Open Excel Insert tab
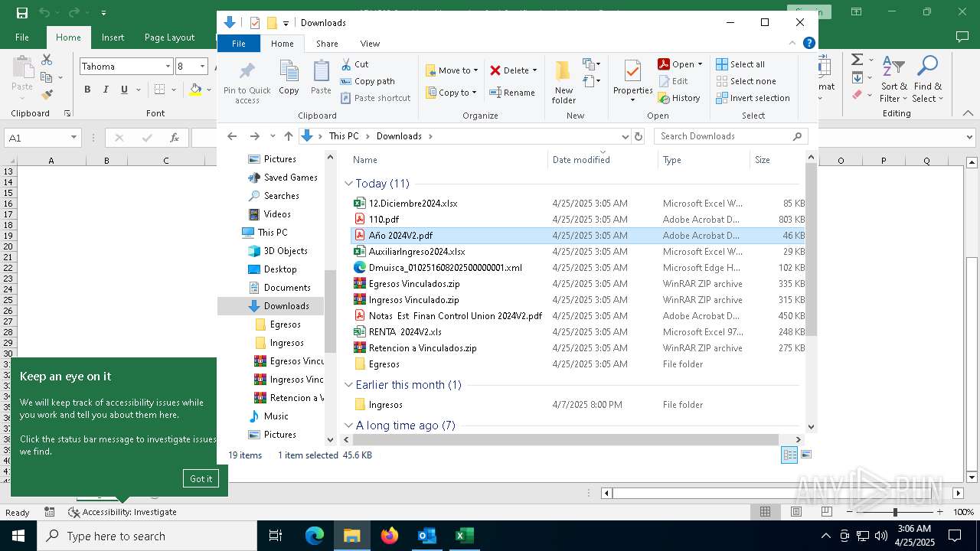The width and height of the screenshot is (980, 551). tap(113, 37)
